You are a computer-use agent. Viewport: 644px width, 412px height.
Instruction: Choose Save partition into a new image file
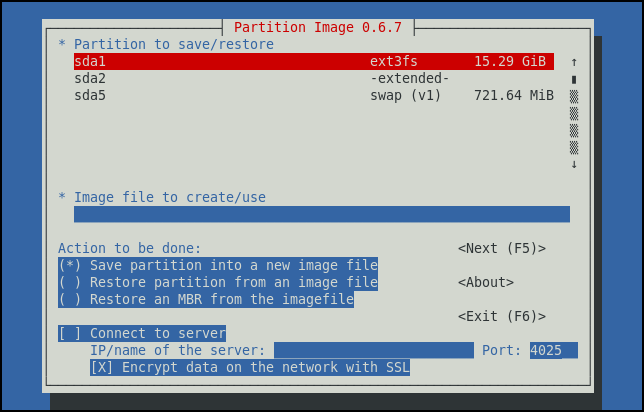pos(218,265)
